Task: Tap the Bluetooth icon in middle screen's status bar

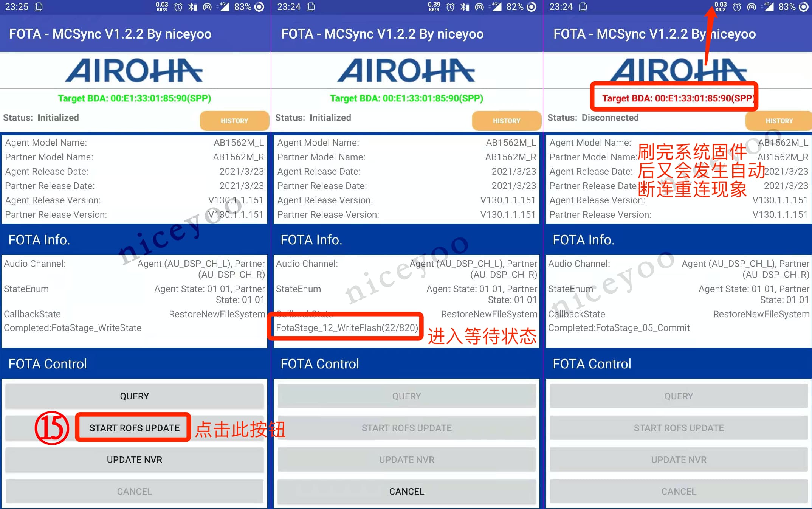Action: [x=465, y=7]
